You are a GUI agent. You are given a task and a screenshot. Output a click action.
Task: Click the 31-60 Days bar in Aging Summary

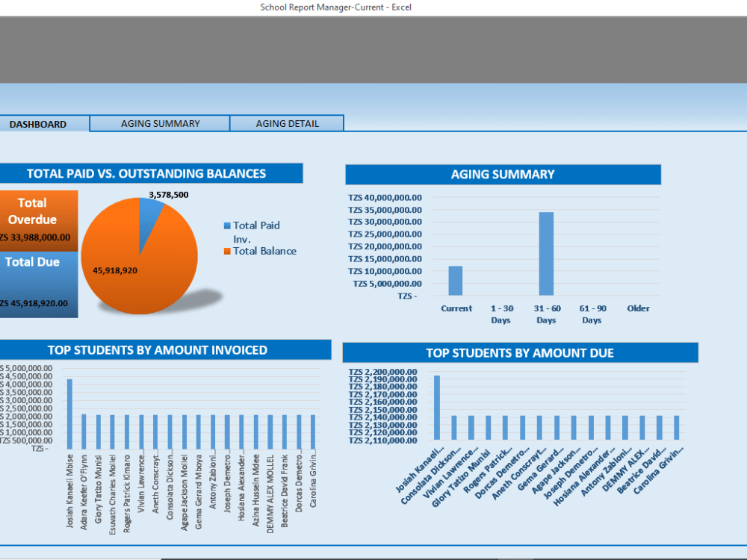coord(546,254)
